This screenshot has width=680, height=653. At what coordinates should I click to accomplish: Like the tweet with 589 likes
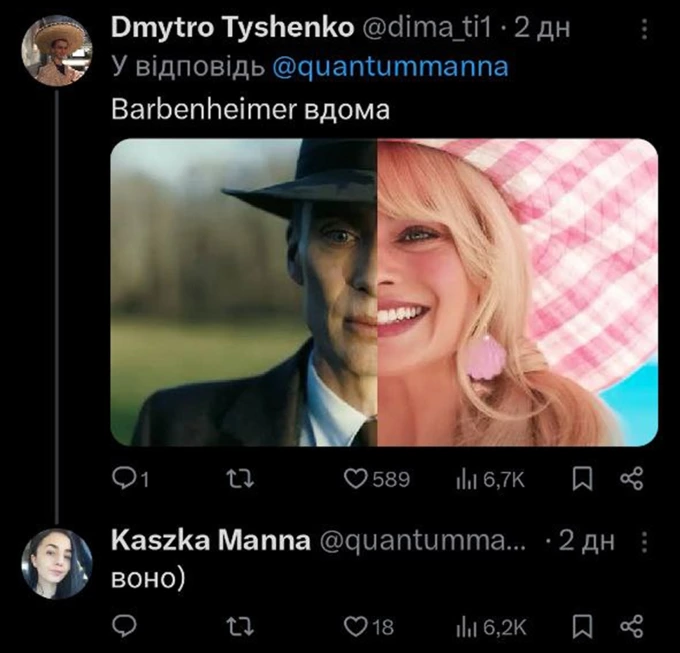click(x=357, y=480)
